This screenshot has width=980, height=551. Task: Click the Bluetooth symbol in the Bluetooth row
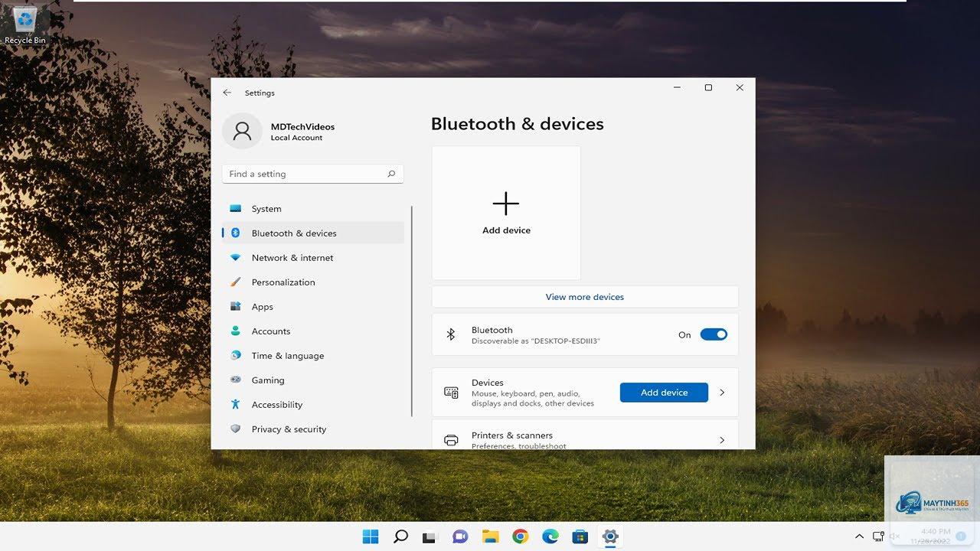(x=451, y=334)
